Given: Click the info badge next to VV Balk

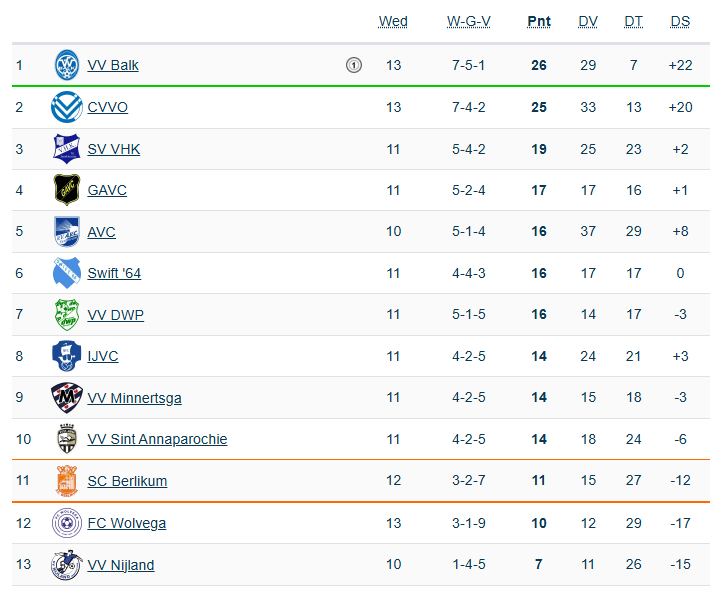Looking at the screenshot, I should [353, 65].
